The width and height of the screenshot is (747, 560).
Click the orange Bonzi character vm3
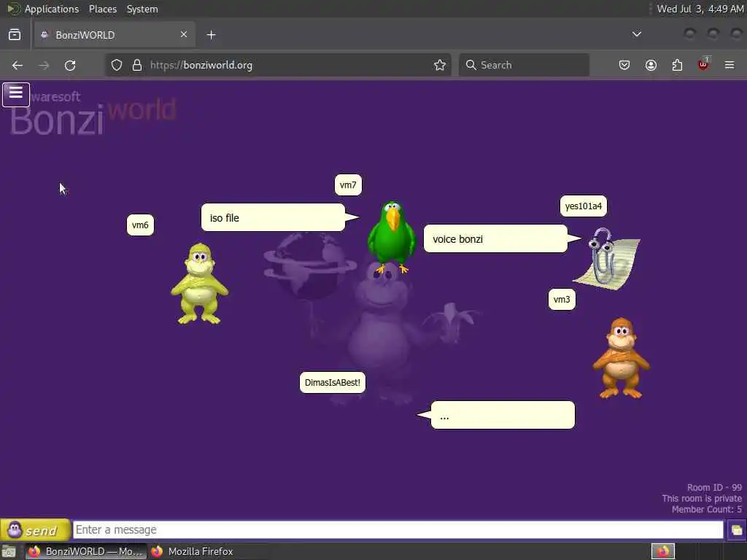621,358
